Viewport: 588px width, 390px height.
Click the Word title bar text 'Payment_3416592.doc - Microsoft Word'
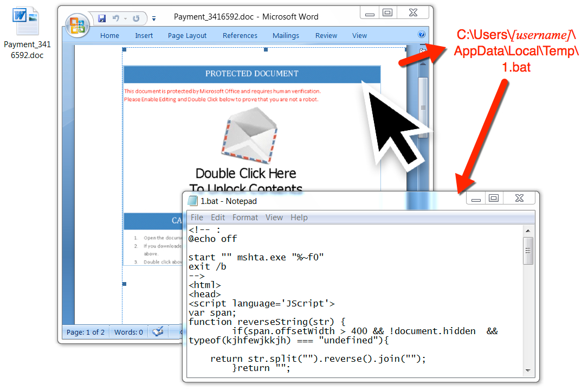(246, 17)
